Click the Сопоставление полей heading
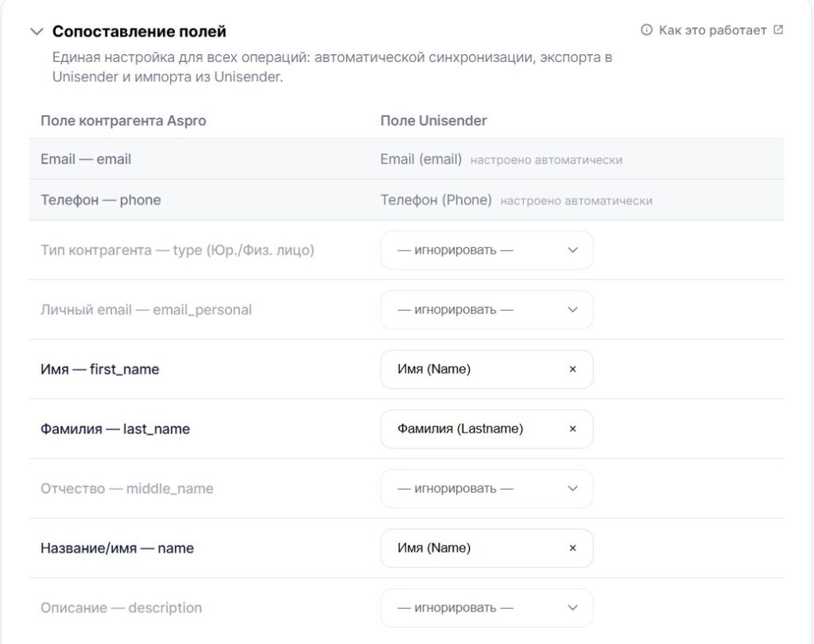Viewport: 814px width, 644px height. point(139,32)
